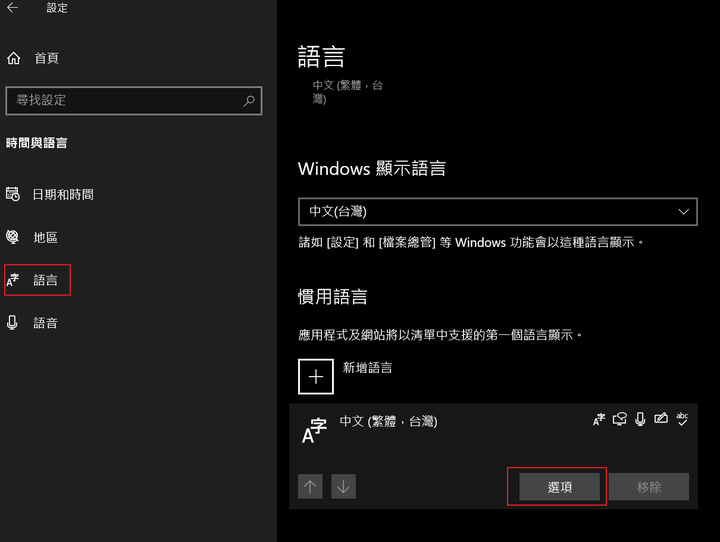Open 選項 for 中文 (繁體，台灣)
Image resolution: width=720 pixels, height=542 pixels.
tap(559, 486)
